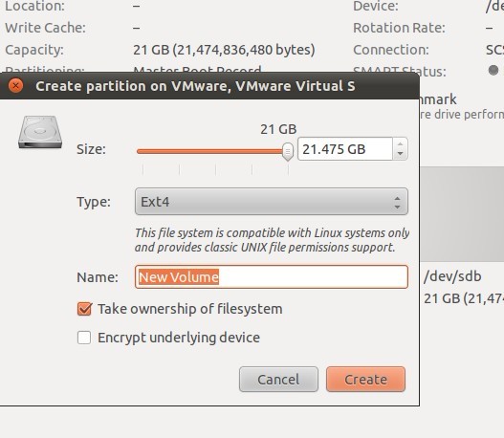Click the arrows on the Type combo box
Viewport: 504px width, 438px height.
pos(398,203)
